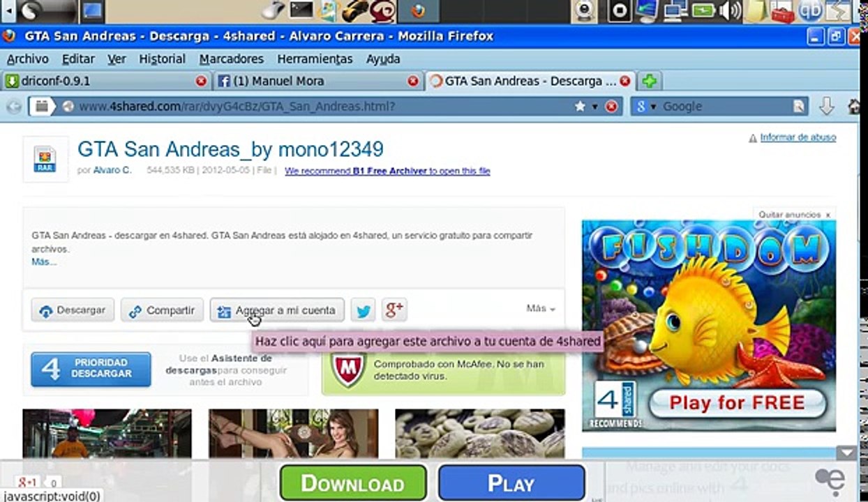Click the search box submit icon
Image resolution: width=868 pixels, height=502 pixels.
point(800,107)
